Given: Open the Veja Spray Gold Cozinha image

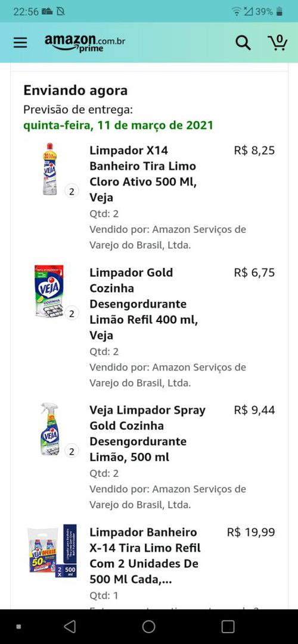Looking at the screenshot, I should click(x=49, y=429).
